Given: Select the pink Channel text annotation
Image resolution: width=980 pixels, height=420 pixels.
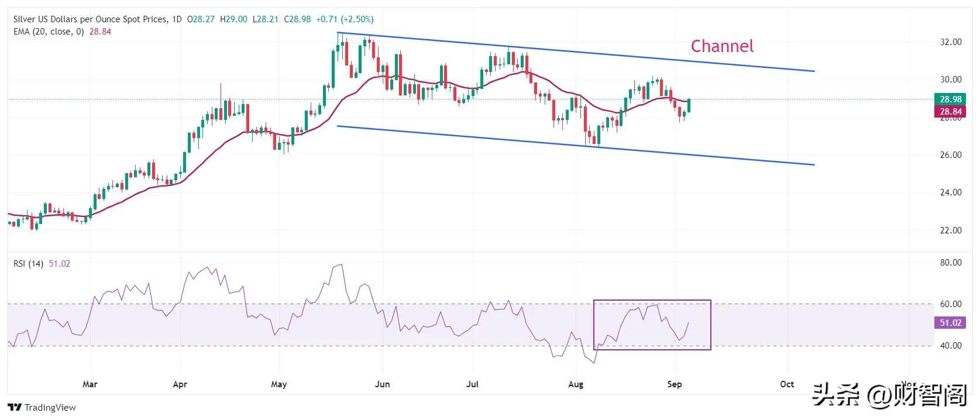Looking at the screenshot, I should (x=722, y=46).
